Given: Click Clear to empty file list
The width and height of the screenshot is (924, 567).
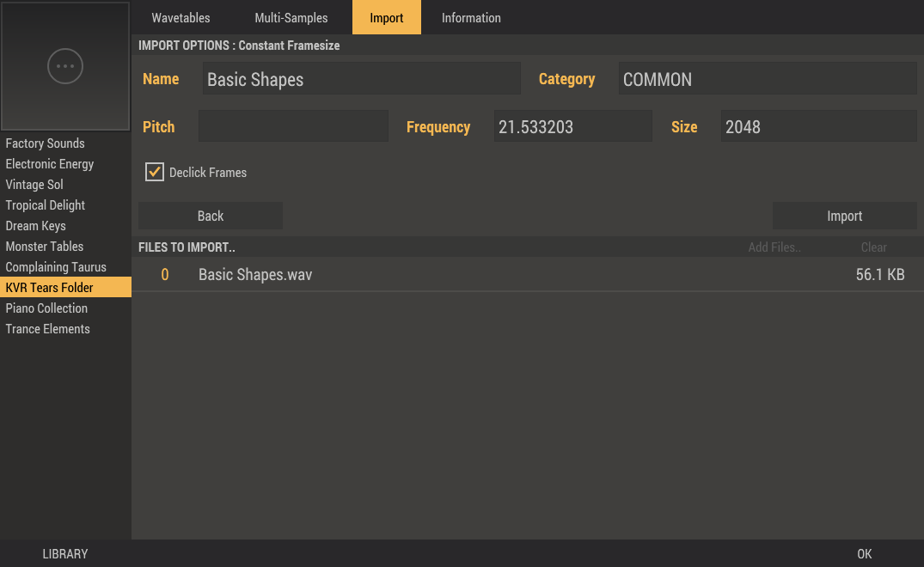Looking at the screenshot, I should (873, 247).
